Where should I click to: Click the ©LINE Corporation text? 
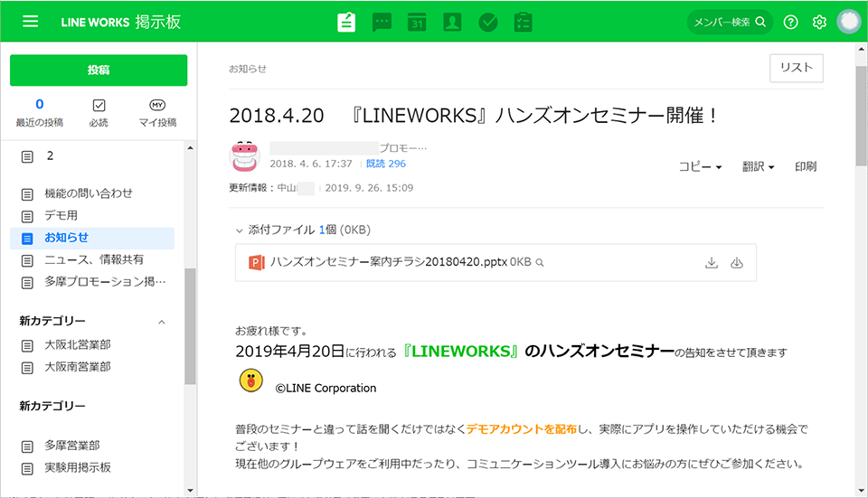325,389
